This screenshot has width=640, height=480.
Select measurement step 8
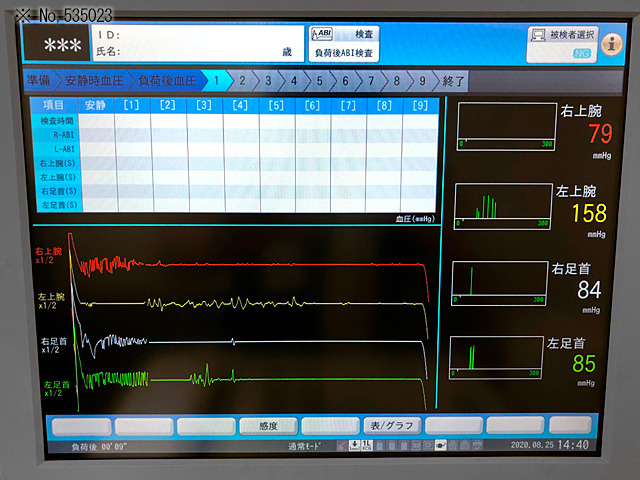[397, 81]
